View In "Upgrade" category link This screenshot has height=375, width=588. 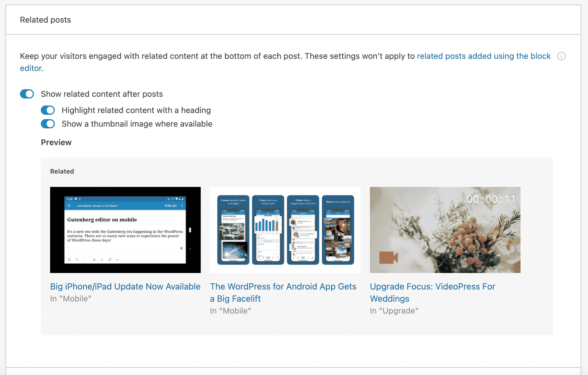pos(394,311)
